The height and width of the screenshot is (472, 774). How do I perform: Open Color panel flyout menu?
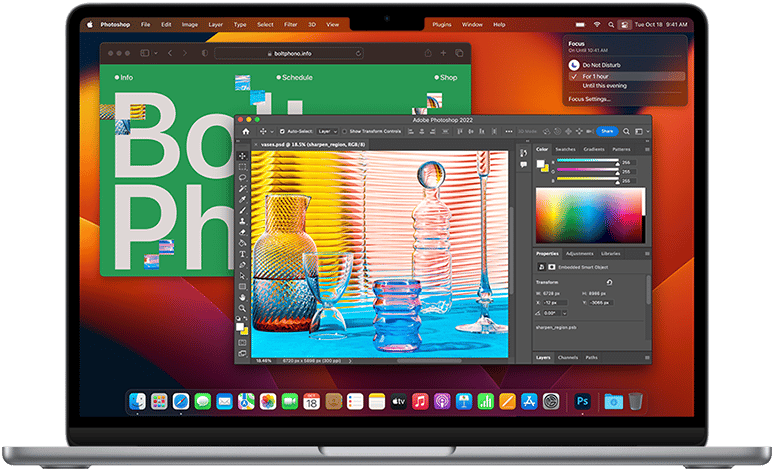[x=647, y=149]
